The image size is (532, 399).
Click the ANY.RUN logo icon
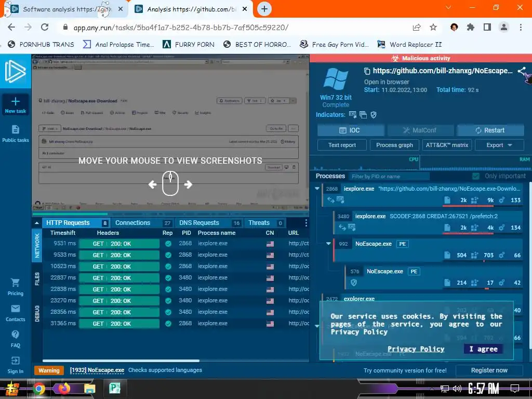point(15,71)
